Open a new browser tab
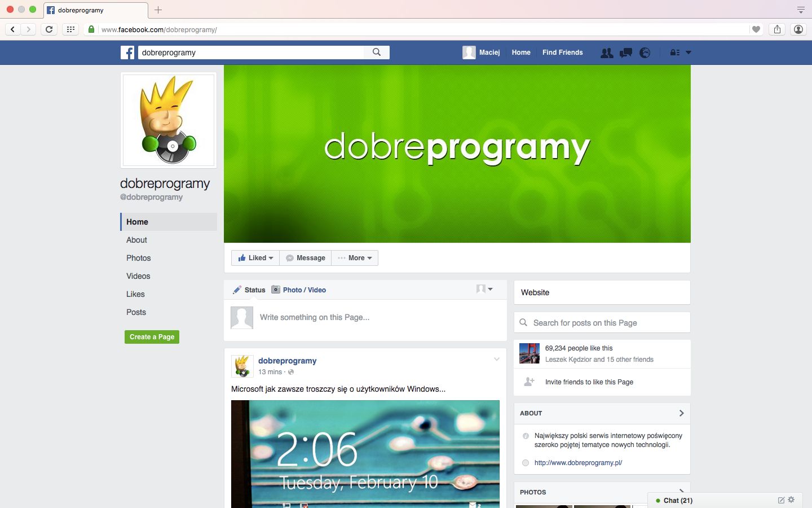The height and width of the screenshot is (508, 812). [x=158, y=10]
